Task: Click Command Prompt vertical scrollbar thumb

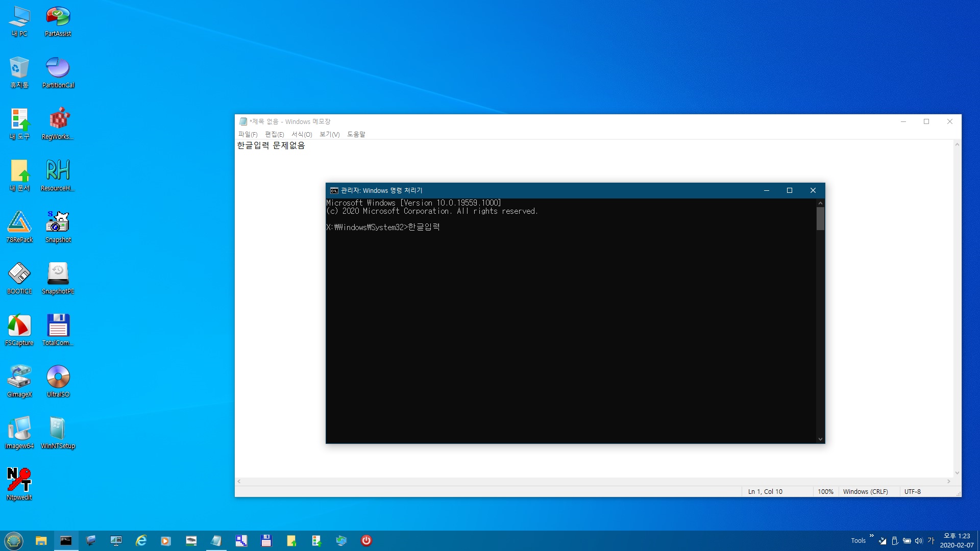Action: [x=820, y=219]
